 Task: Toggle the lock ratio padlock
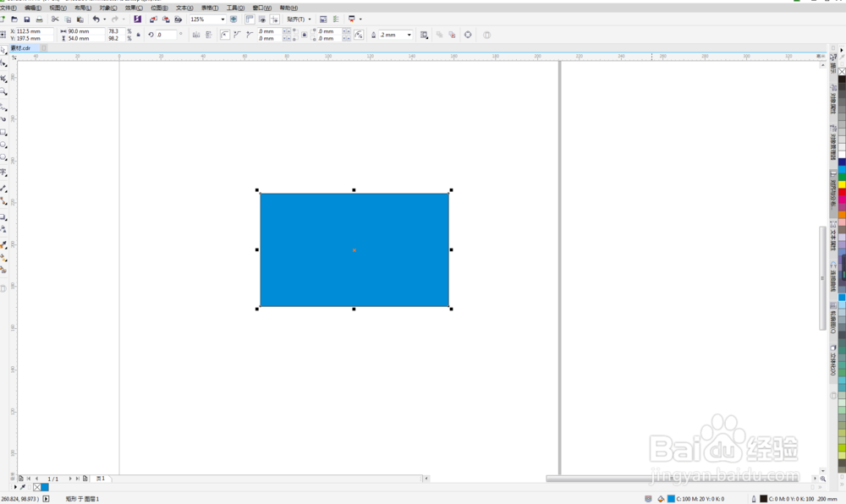(138, 35)
